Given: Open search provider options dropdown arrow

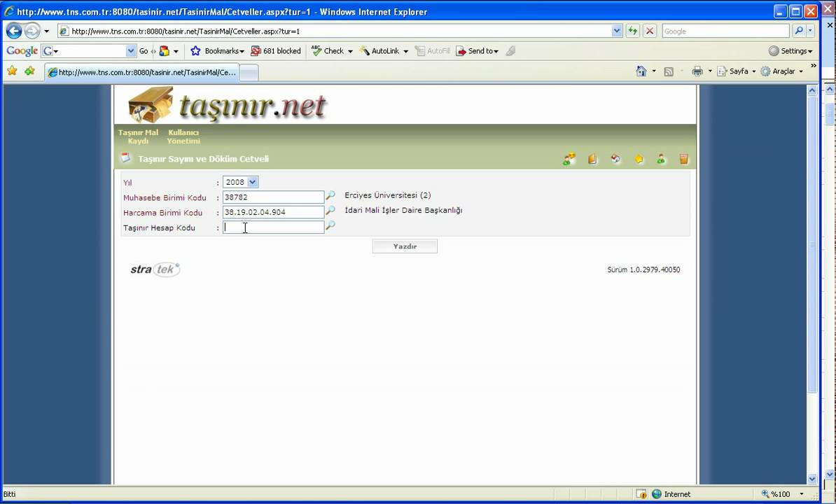Looking at the screenshot, I should (810, 31).
